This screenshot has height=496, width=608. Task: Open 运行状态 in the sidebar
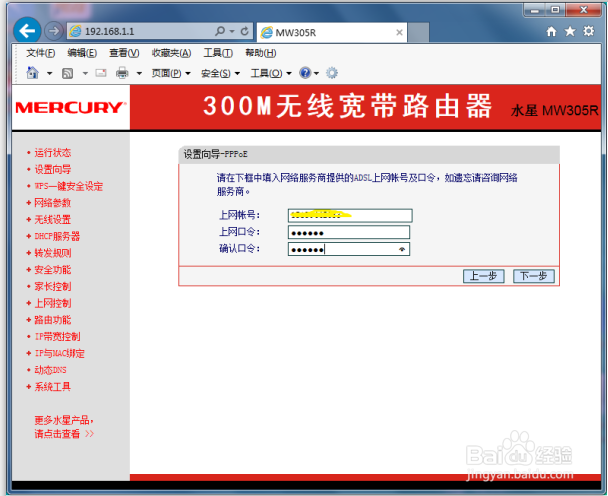point(52,152)
